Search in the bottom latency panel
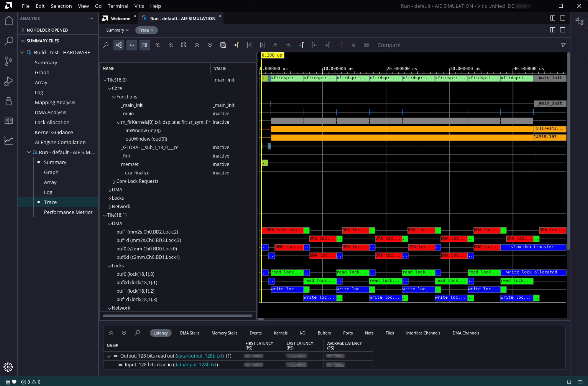 (137, 333)
